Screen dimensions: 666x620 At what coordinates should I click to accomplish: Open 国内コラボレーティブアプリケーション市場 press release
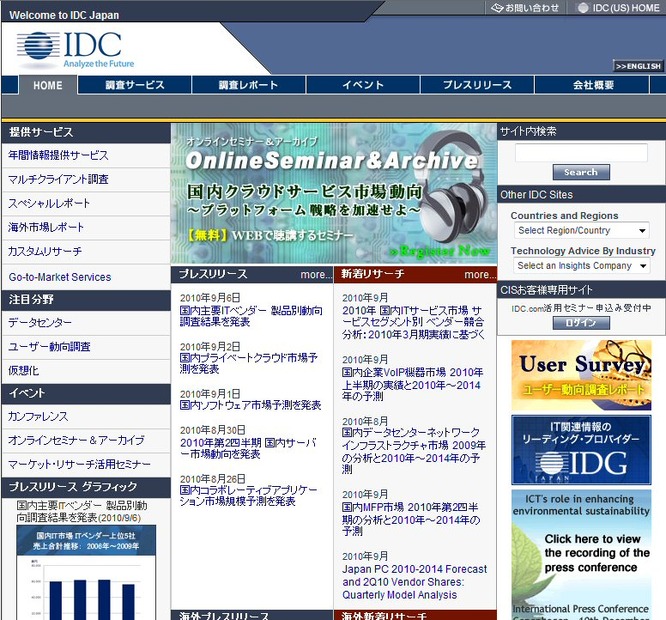[x=248, y=496]
